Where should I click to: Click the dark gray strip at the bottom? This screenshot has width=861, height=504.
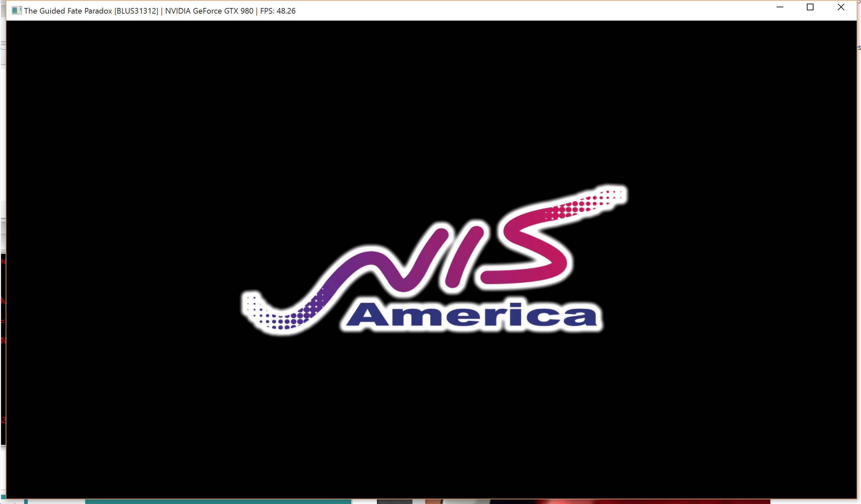coord(395,502)
